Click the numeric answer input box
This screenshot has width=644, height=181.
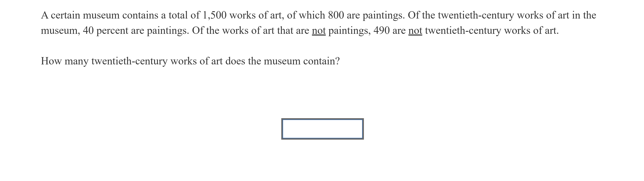[x=322, y=129]
